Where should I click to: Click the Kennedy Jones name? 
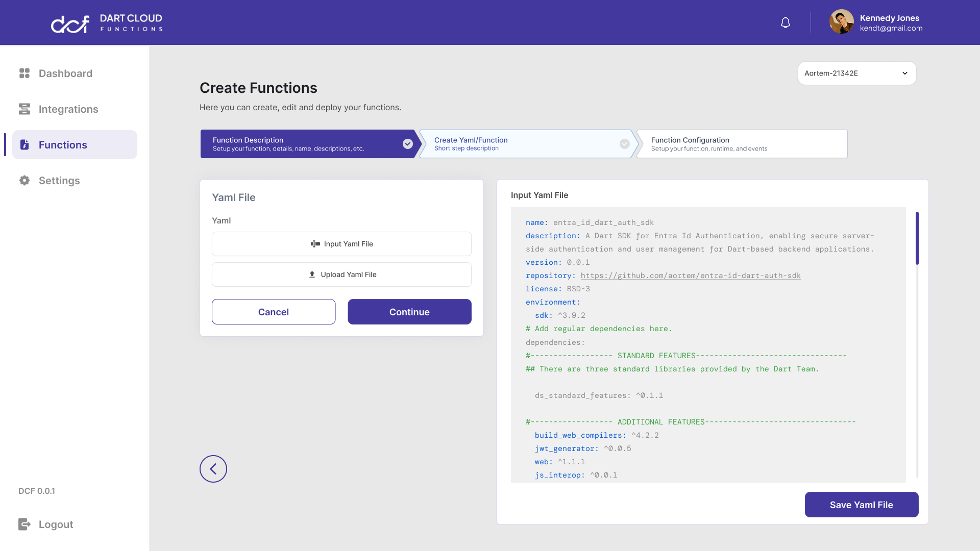point(890,18)
